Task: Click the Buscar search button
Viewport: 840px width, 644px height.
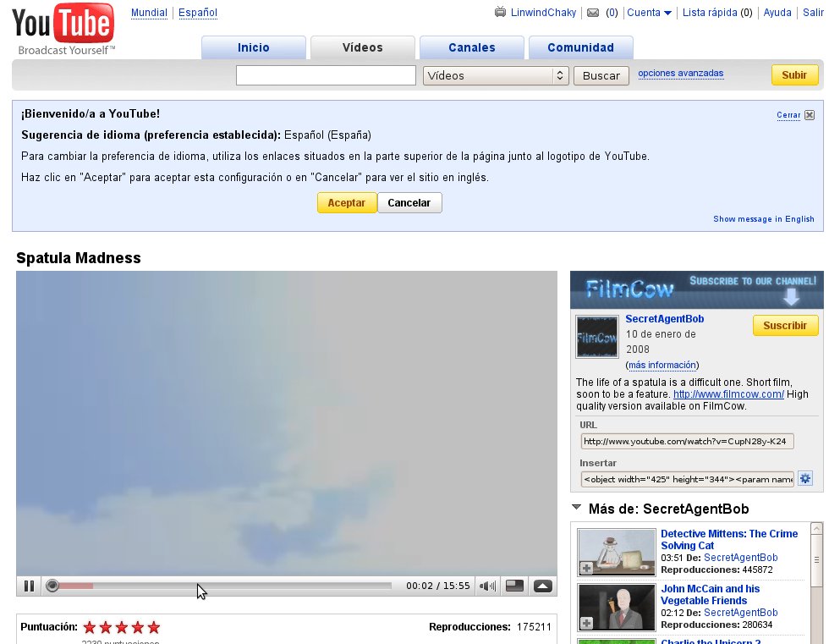Action: pyautogui.click(x=601, y=75)
